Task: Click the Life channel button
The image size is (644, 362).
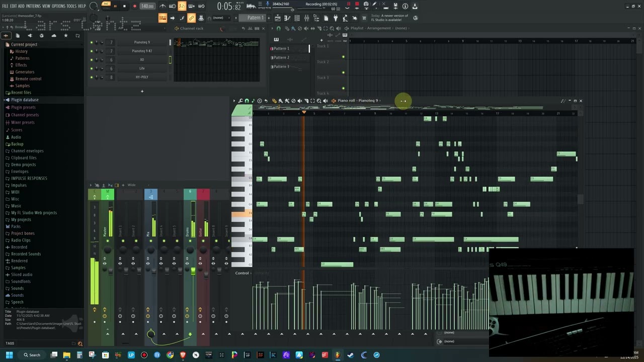Action: [142, 68]
